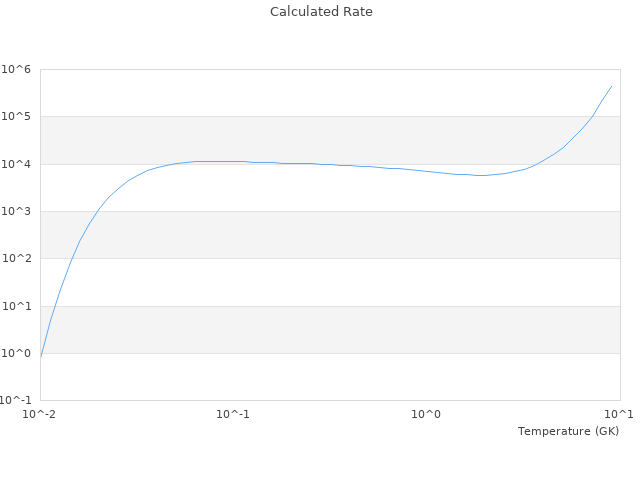Click the gray band between 10^0 and 10^1
Screen dimensions: 640x480
(x=330, y=330)
